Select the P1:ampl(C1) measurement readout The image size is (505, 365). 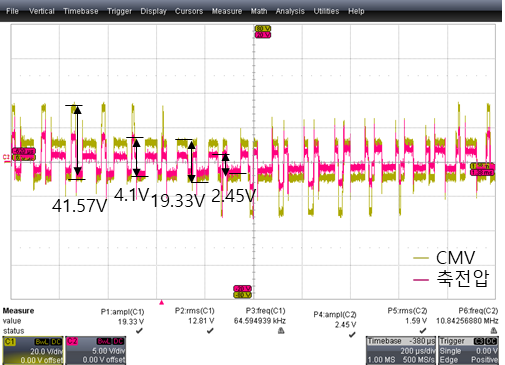click(123, 317)
